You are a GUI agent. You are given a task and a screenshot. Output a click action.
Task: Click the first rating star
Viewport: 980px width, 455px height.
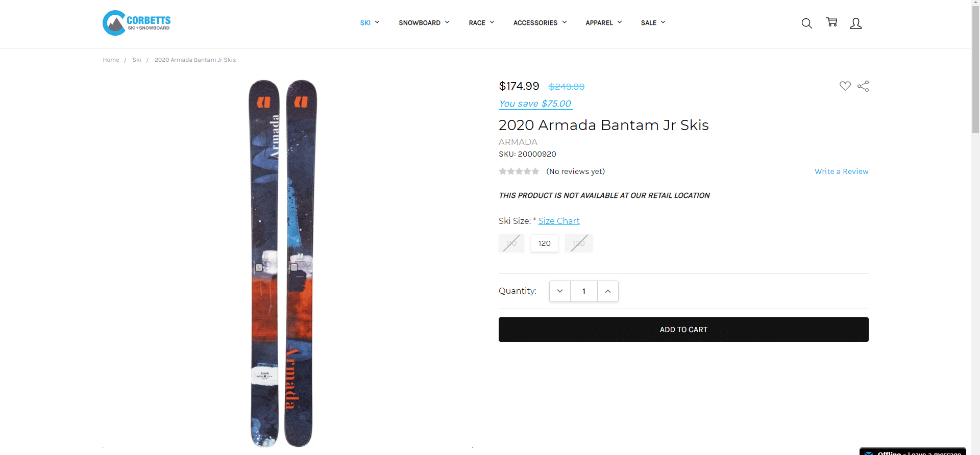[x=504, y=171]
